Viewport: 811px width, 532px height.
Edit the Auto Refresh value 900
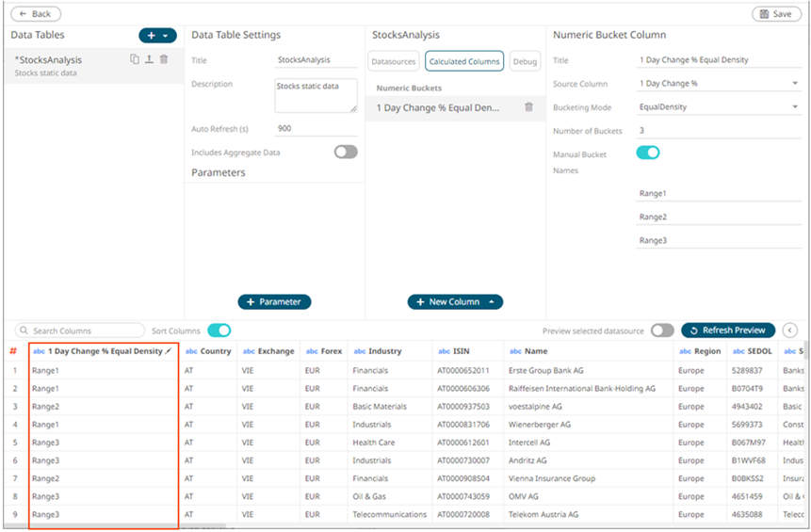tap(316, 128)
